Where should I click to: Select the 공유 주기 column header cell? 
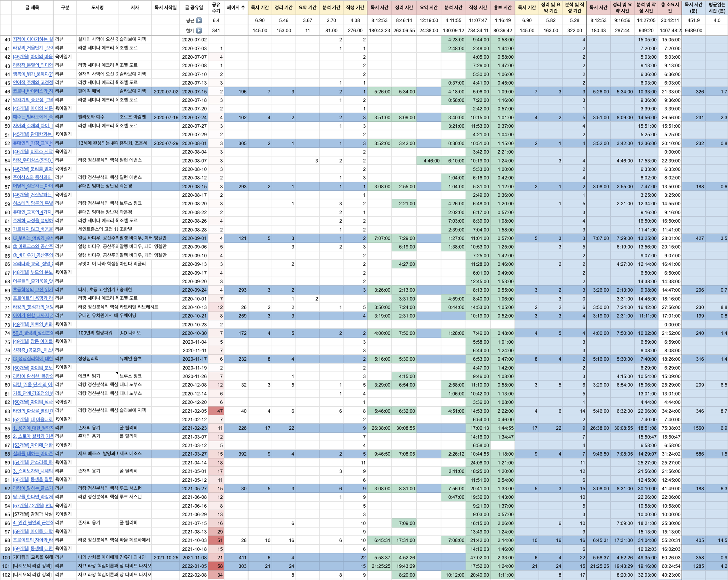(x=216, y=7)
